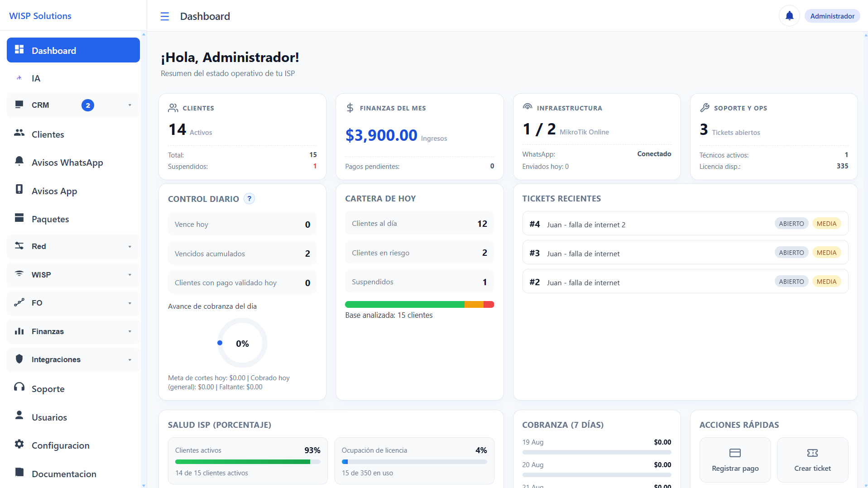The width and height of the screenshot is (868, 488).
Task: Click the 0% cobranza progress ring
Action: [242, 343]
